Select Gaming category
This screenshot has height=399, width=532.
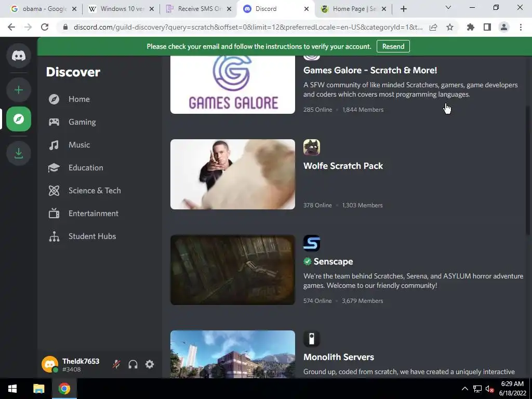click(x=100, y=122)
